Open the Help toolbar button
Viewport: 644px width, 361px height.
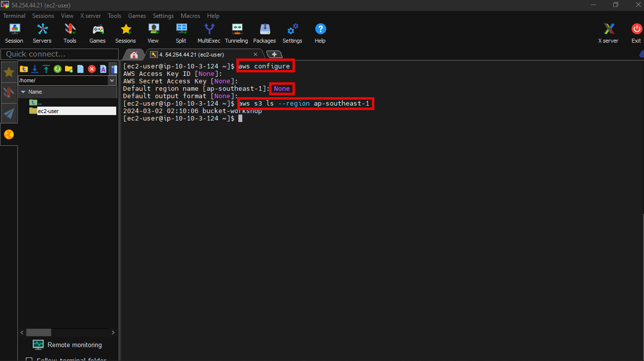pyautogui.click(x=320, y=34)
